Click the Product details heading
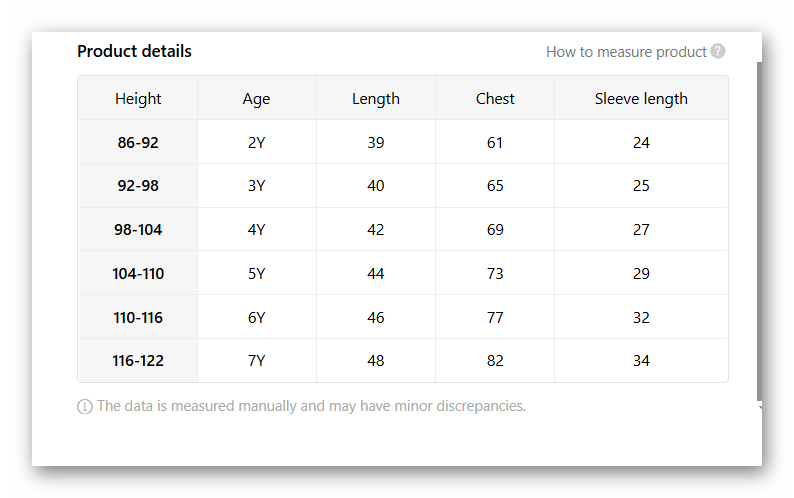794x498 pixels. (x=134, y=51)
